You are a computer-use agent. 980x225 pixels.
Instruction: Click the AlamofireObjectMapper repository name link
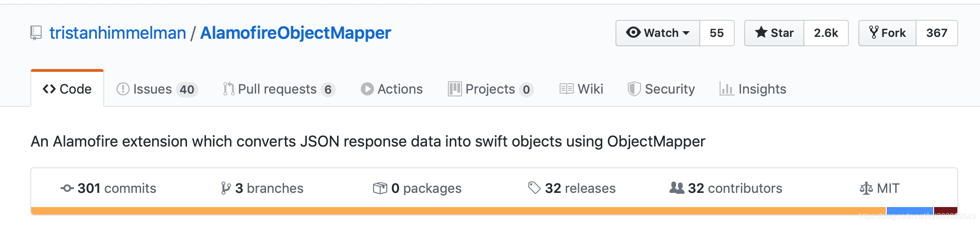pyautogui.click(x=295, y=33)
